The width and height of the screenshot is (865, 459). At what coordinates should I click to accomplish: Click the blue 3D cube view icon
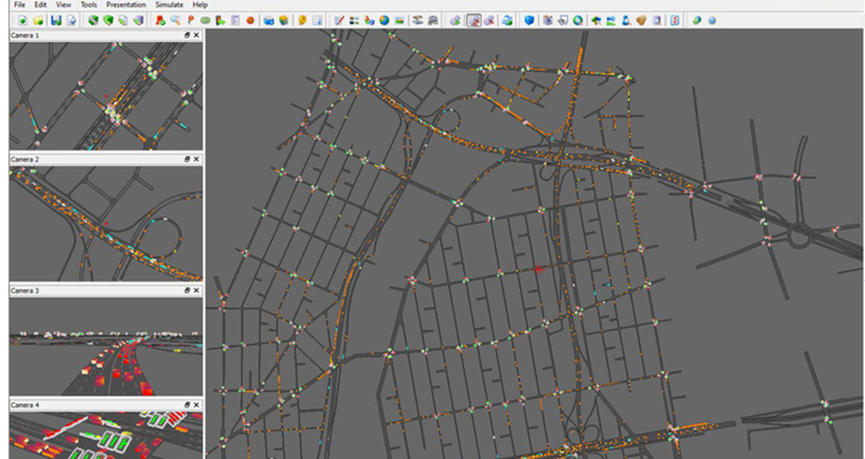(x=529, y=20)
